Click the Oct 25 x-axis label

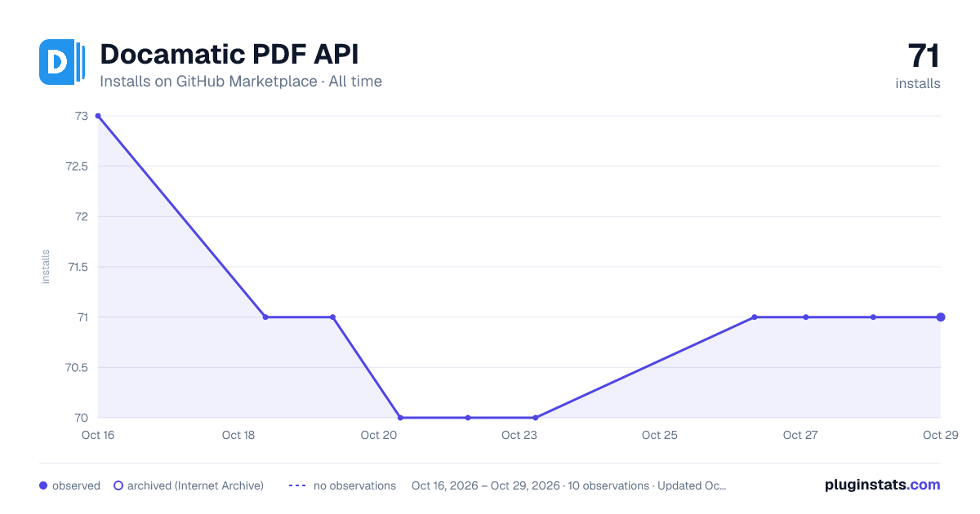pyautogui.click(x=660, y=435)
